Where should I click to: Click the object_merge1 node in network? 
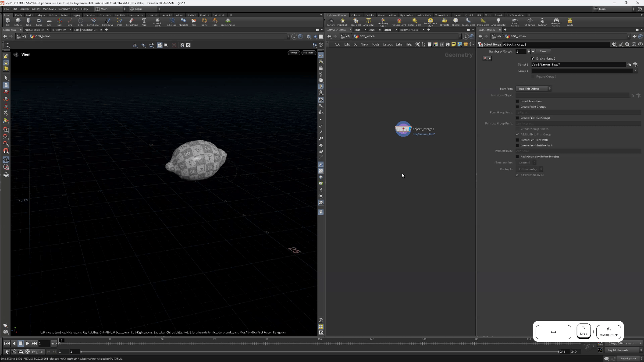pos(403,129)
